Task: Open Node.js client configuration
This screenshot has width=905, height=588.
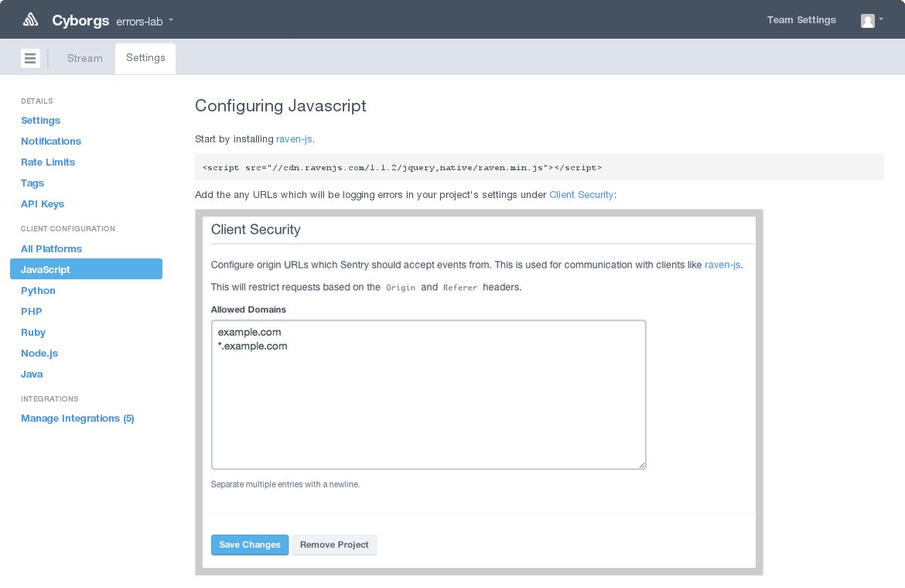Action: click(x=39, y=353)
